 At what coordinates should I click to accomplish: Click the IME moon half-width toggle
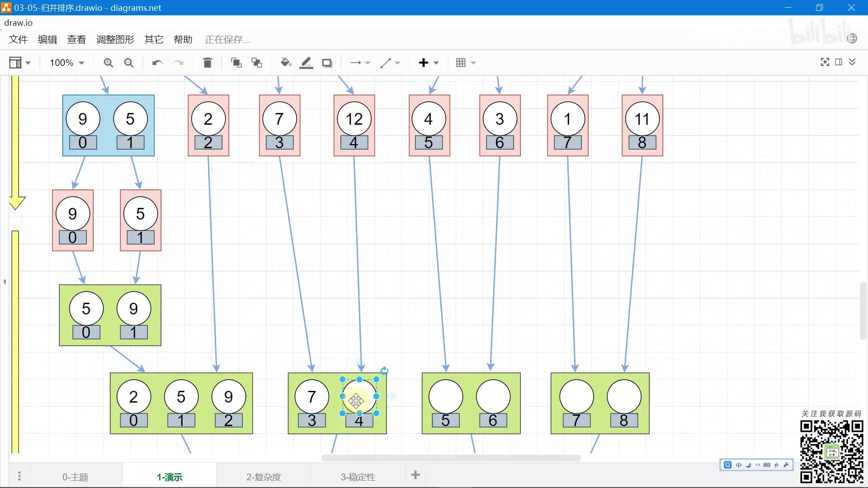pyautogui.click(x=748, y=465)
